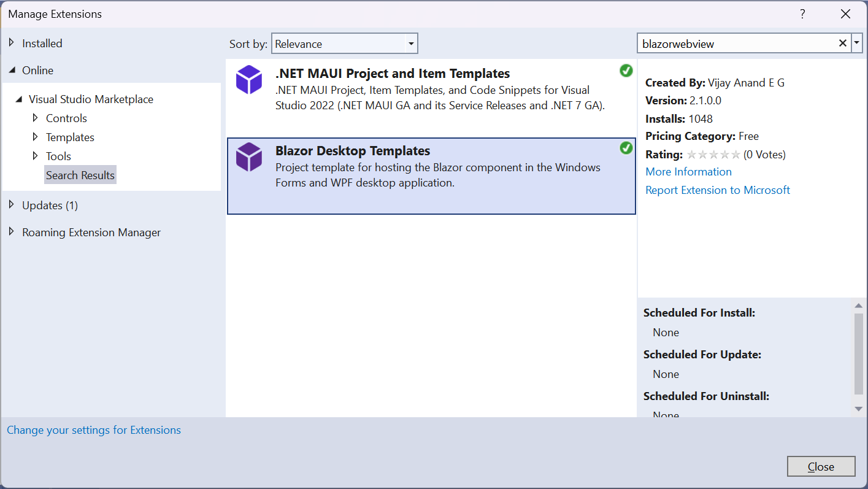Image resolution: width=868 pixels, height=489 pixels.
Task: Open the More Information link
Action: 688,172
